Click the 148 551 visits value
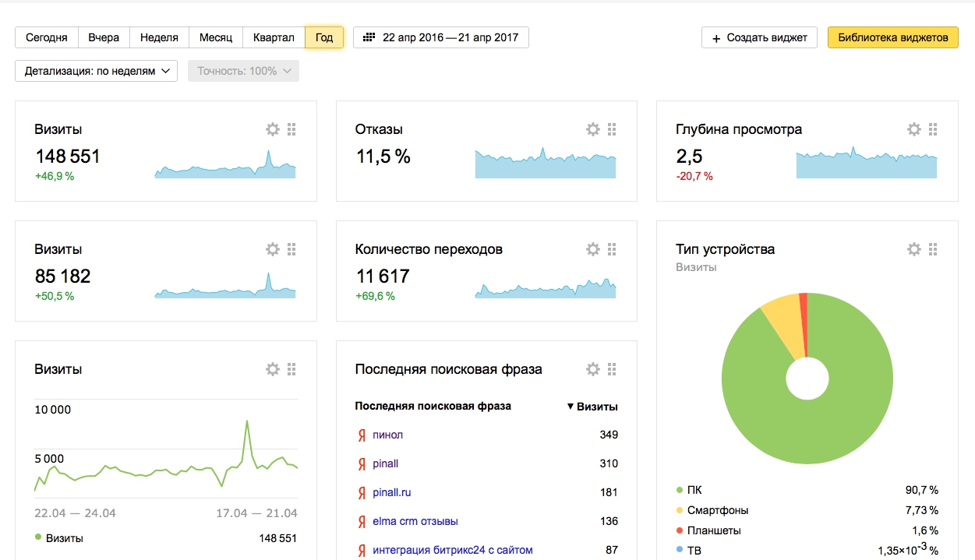Viewport: 975px width, 560px height. tap(68, 156)
